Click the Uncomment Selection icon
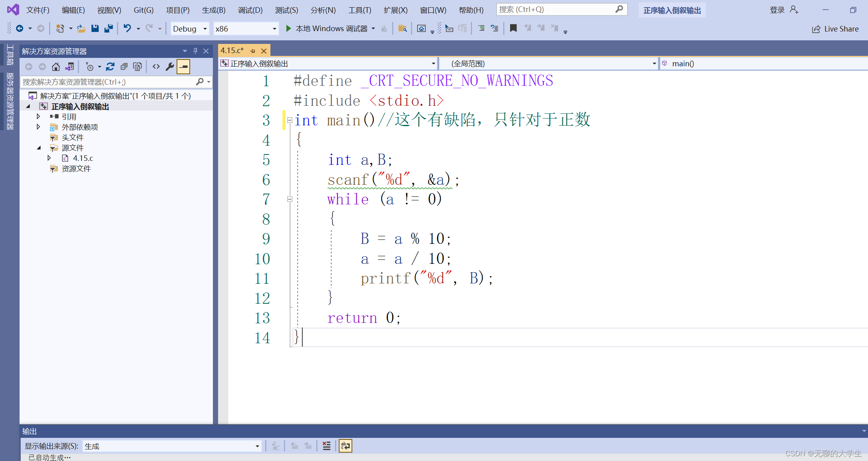This screenshot has height=461, width=868. point(495,28)
